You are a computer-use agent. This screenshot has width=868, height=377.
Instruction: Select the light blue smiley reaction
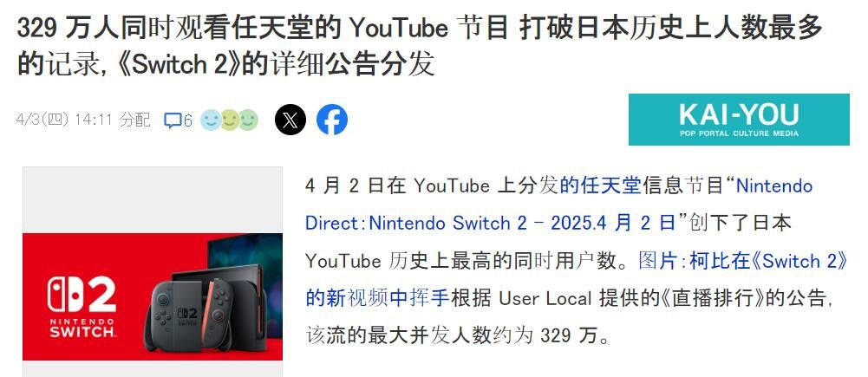(x=211, y=120)
